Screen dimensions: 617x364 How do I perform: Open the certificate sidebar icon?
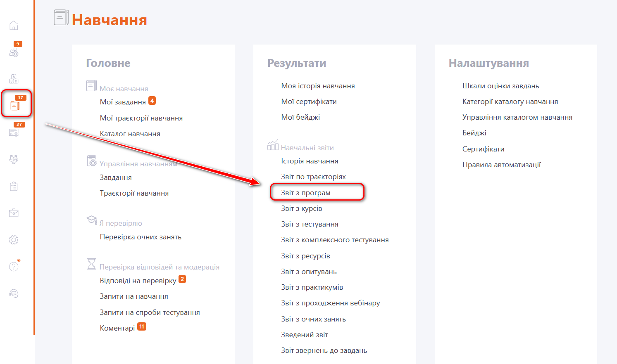coord(14,132)
